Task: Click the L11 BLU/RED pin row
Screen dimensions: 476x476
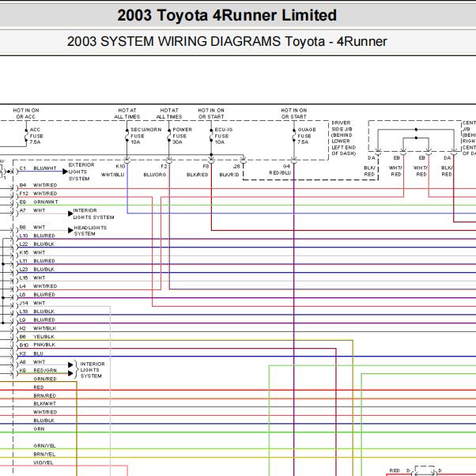Action: click(37, 261)
